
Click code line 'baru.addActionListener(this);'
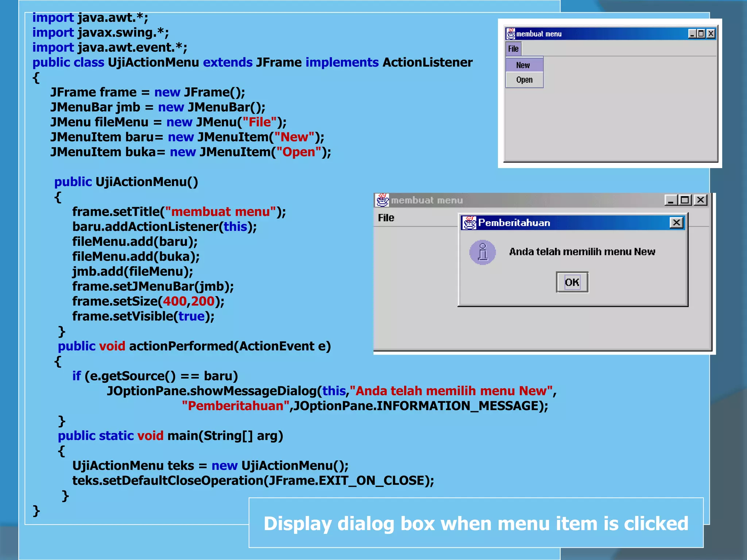click(x=165, y=227)
